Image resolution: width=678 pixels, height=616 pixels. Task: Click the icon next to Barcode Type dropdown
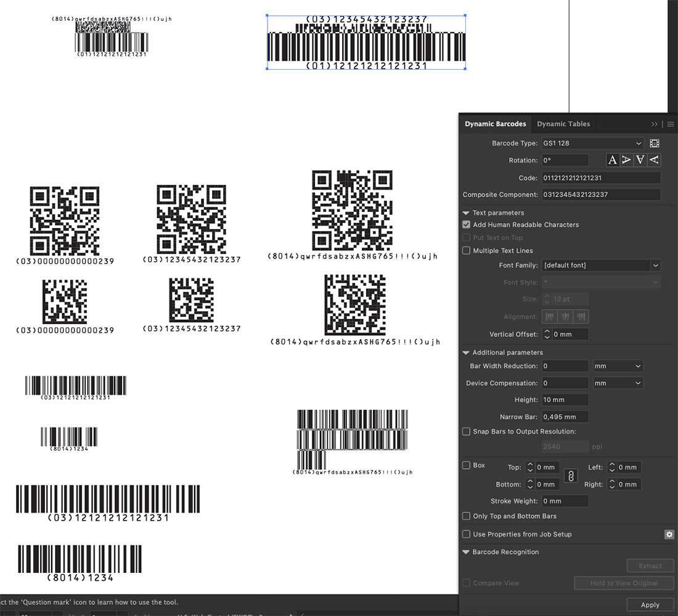click(655, 144)
